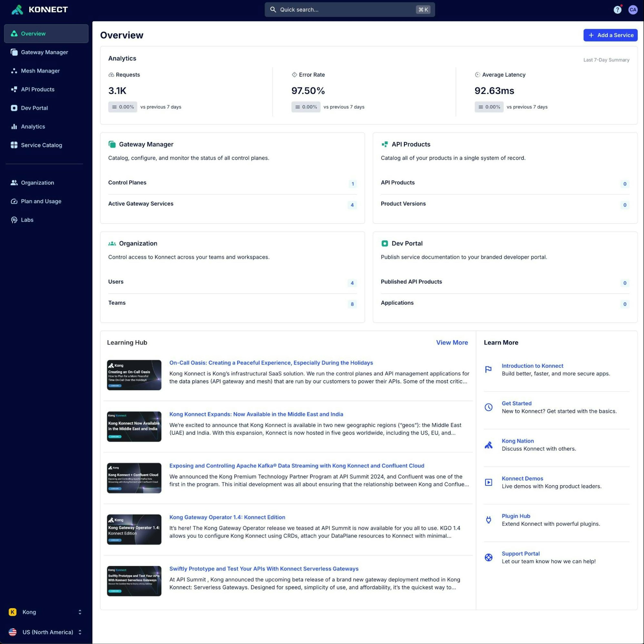The width and height of the screenshot is (644, 644).
Task: Click the Konnect logo in header
Action: point(40,10)
